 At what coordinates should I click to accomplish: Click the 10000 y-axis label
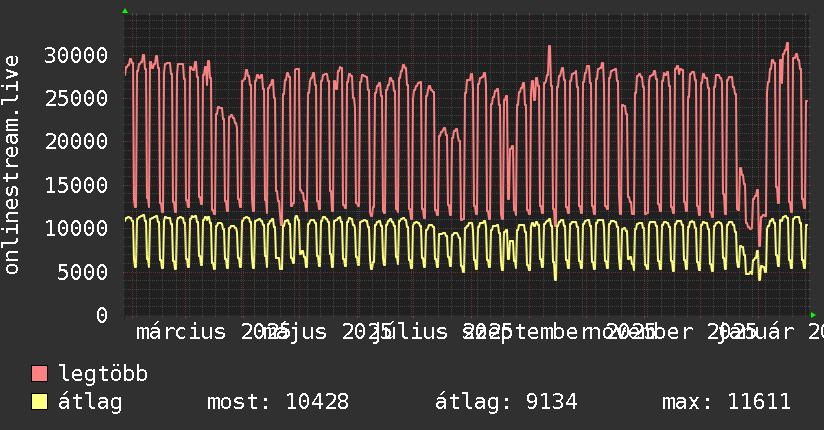coord(76,228)
